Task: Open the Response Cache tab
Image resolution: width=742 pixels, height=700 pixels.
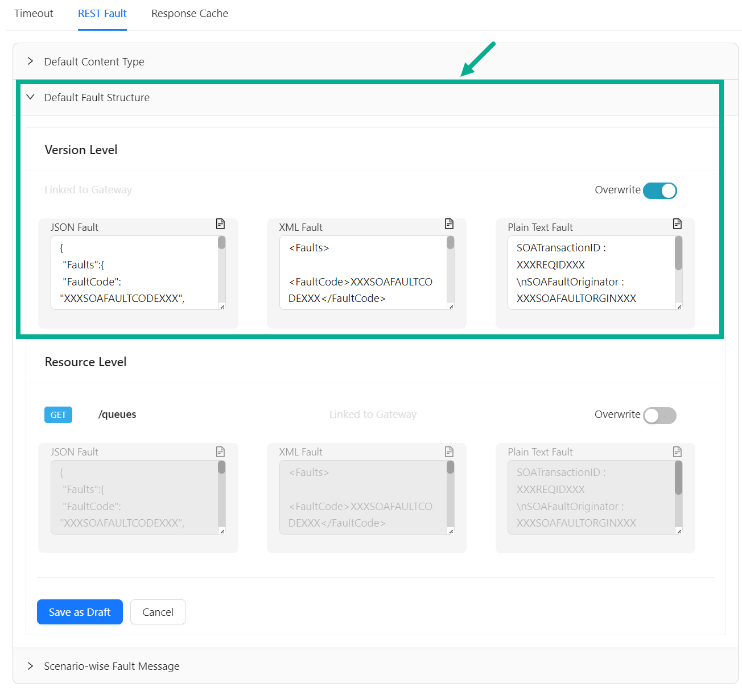Action: point(189,14)
